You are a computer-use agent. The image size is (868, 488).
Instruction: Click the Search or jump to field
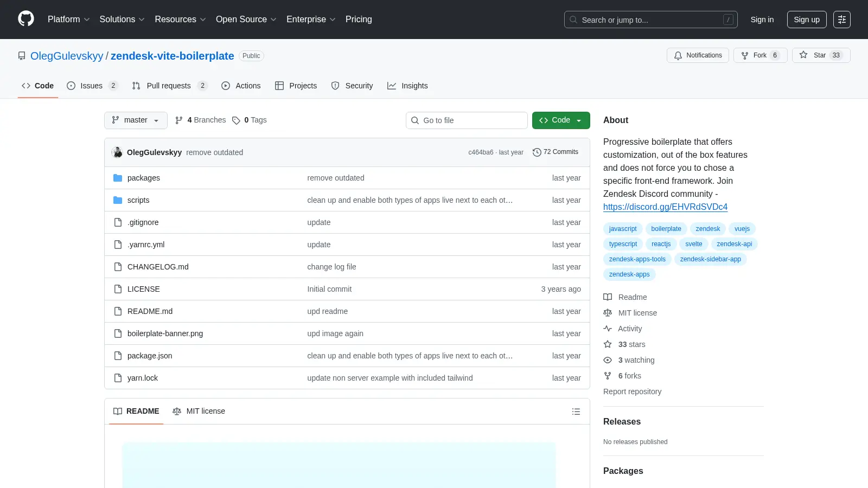click(x=651, y=20)
